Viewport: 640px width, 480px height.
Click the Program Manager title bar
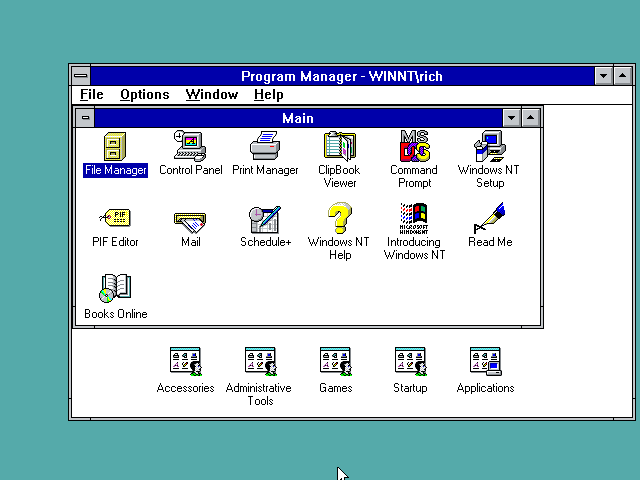tap(342, 76)
